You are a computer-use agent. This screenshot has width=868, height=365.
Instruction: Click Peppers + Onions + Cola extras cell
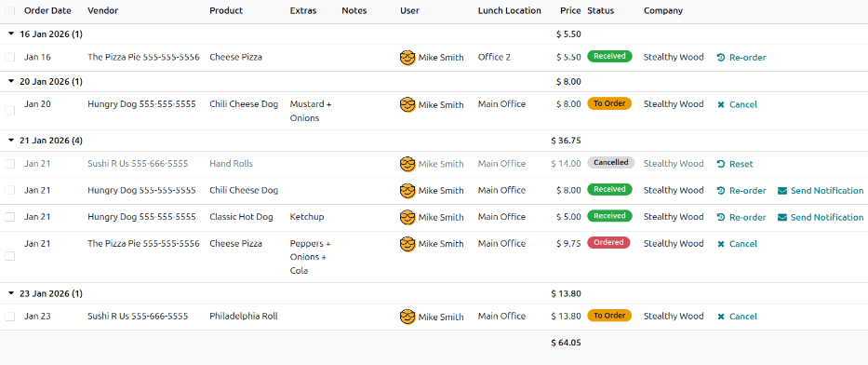pos(311,257)
